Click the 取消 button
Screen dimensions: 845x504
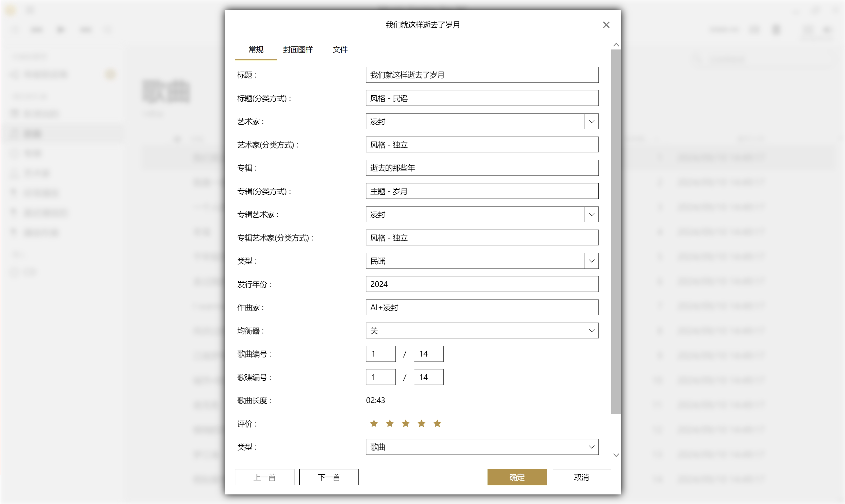click(x=581, y=477)
